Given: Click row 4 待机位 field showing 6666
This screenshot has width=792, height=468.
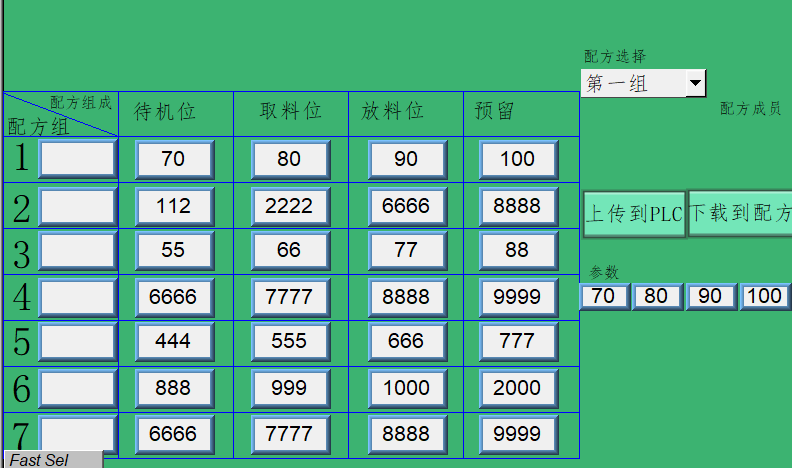Looking at the screenshot, I should (x=174, y=297).
